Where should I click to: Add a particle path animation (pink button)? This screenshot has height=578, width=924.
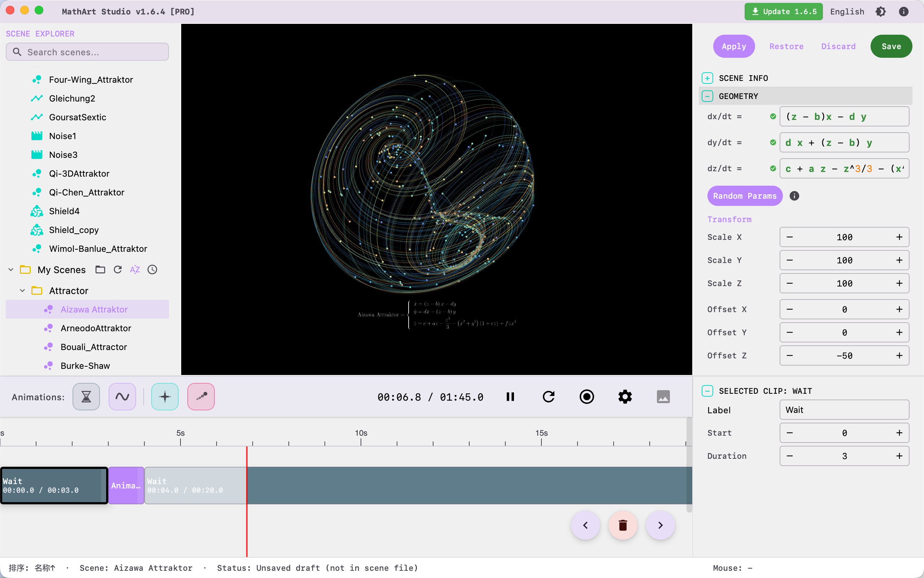point(201,397)
